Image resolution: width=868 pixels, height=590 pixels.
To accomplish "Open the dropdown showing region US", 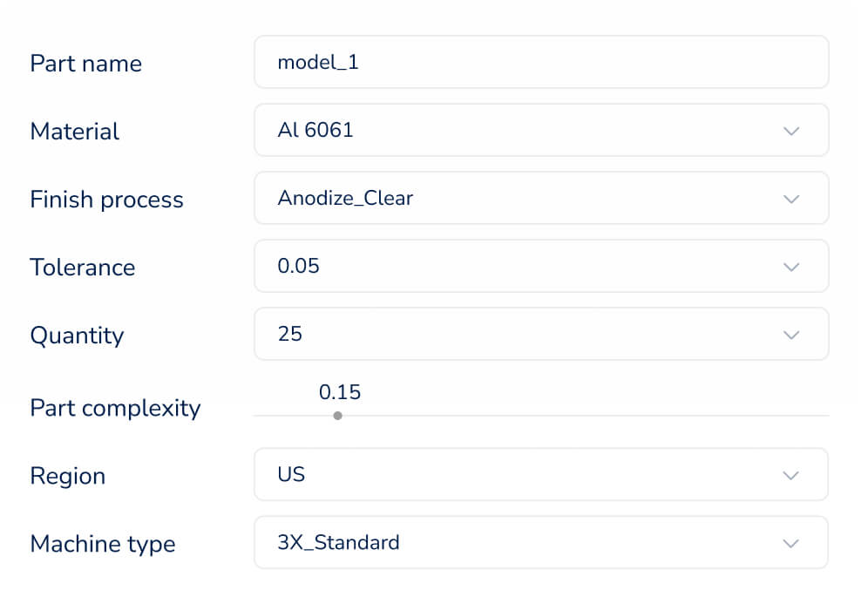I will [x=523, y=475].
